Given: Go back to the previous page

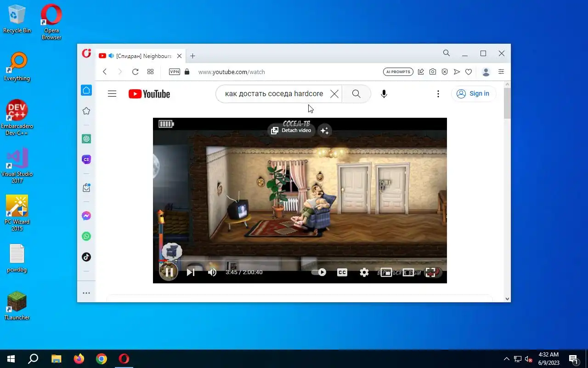Looking at the screenshot, I should tap(105, 72).
